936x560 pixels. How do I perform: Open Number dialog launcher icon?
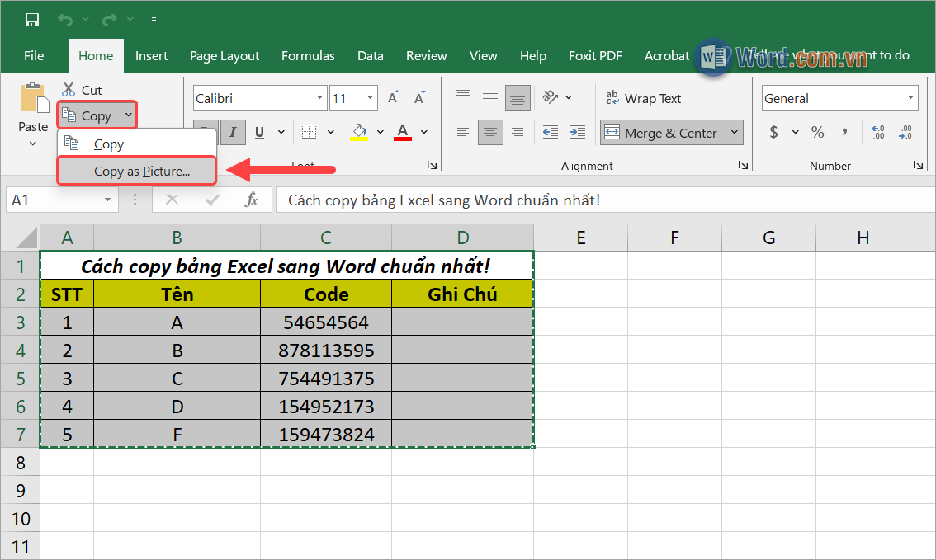pos(918,165)
